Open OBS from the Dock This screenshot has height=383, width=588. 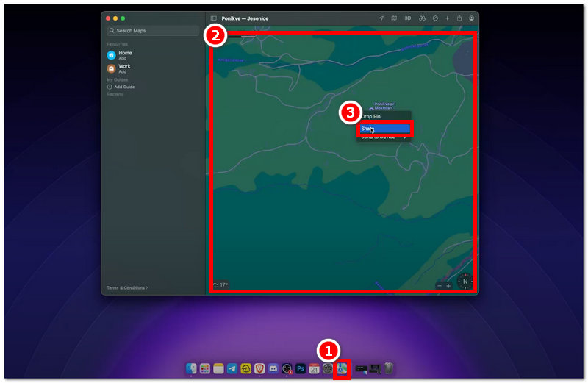pos(287,369)
